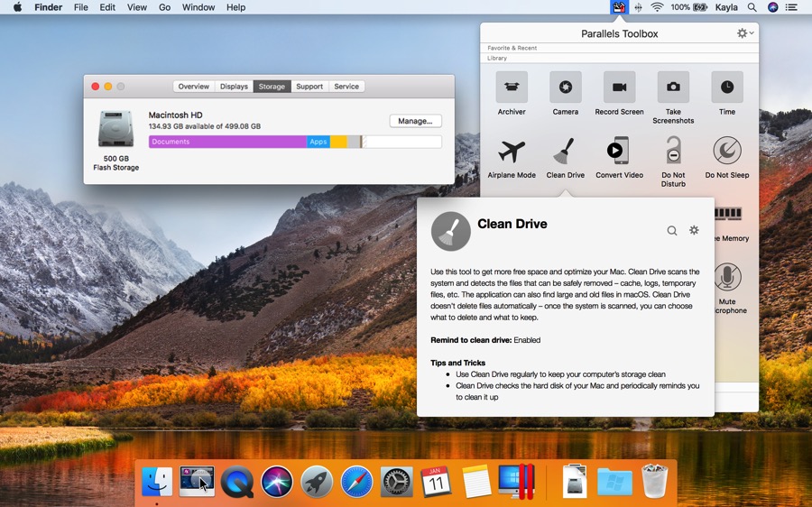Open Parallels Desktop in the Dock
The image size is (812, 507).
(516, 482)
